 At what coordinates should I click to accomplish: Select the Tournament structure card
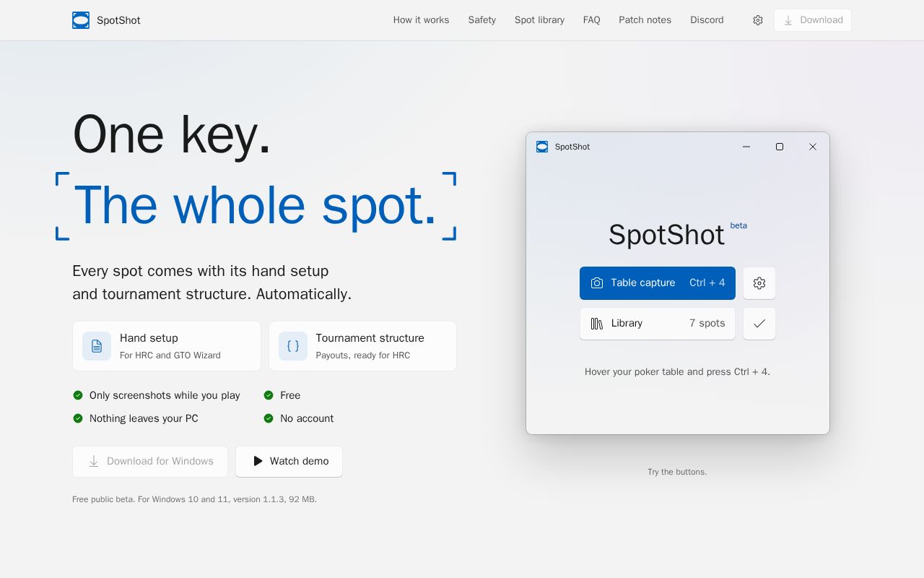[x=363, y=346]
